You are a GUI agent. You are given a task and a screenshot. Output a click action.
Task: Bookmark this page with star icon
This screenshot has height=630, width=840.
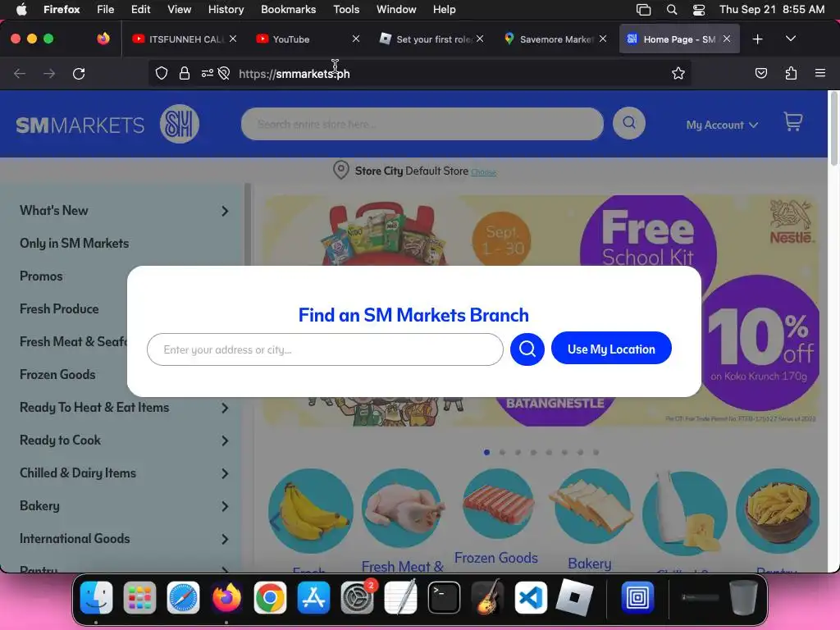coord(678,73)
